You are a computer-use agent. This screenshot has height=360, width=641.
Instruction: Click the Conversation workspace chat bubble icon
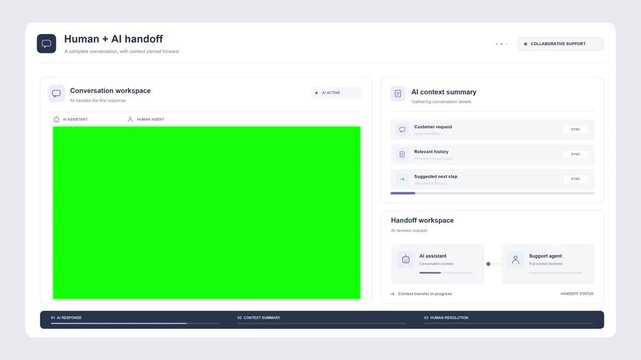pyautogui.click(x=56, y=94)
